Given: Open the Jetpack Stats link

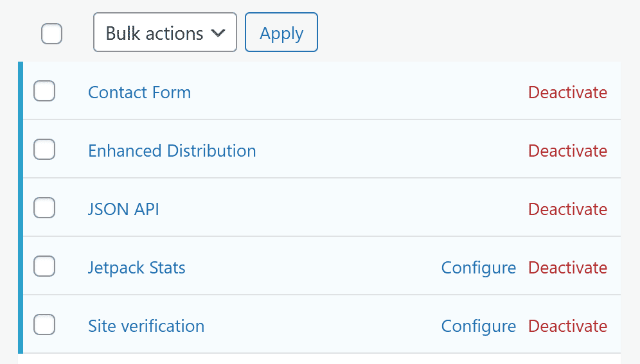Looking at the screenshot, I should coord(137,268).
